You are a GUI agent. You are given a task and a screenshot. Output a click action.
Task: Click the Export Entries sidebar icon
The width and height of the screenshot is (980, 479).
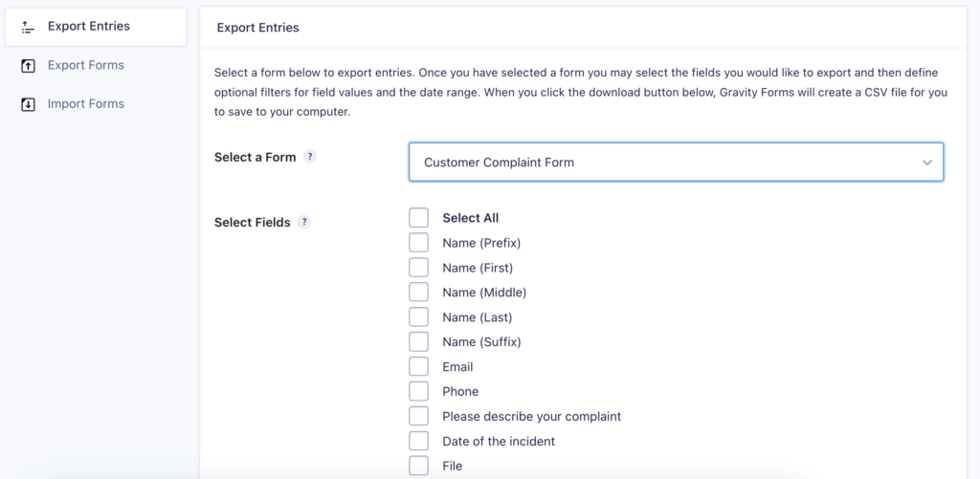point(28,27)
